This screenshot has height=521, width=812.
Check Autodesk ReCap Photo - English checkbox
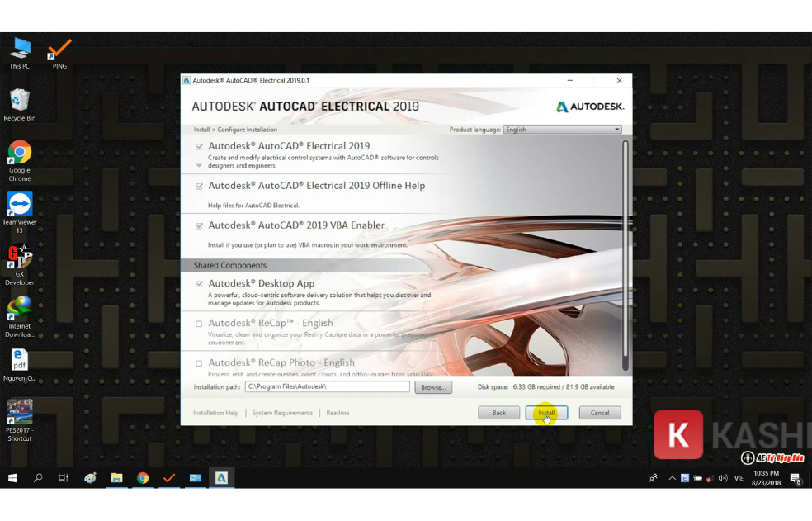(199, 363)
